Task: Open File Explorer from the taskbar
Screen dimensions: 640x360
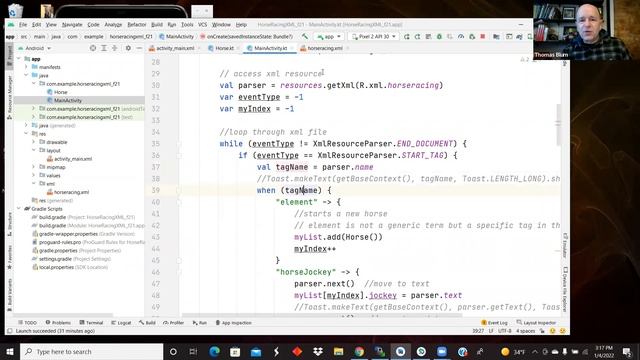Action: pyautogui.click(x=338, y=351)
